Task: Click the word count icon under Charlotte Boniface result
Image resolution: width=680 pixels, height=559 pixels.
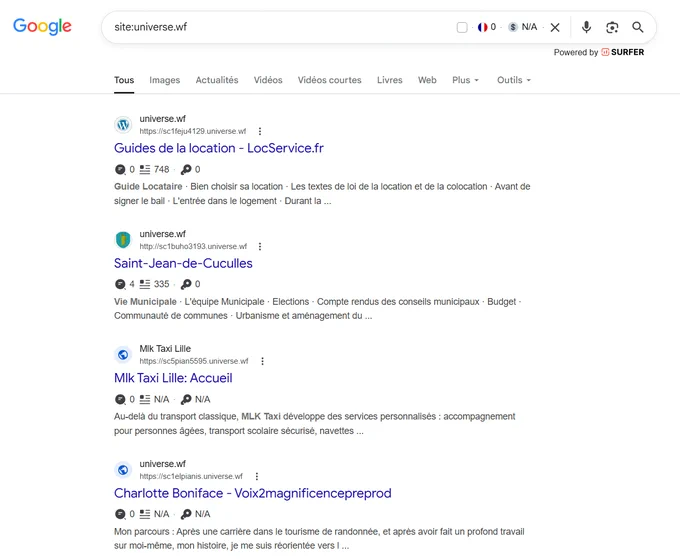Action: 145,514
